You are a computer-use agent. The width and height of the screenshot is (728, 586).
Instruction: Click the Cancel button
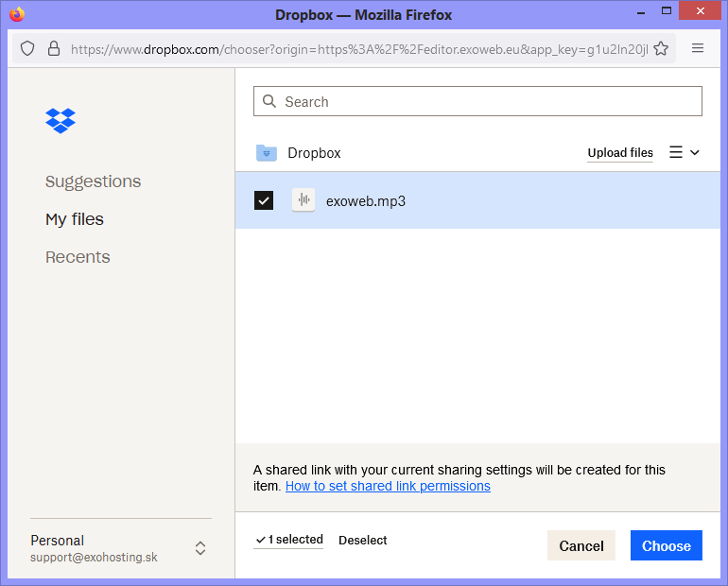coord(581,545)
